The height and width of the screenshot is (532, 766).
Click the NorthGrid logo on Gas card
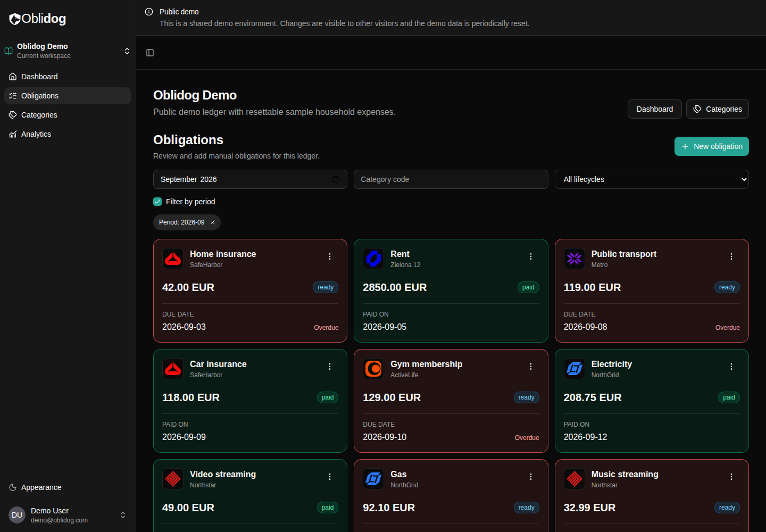coord(373,479)
